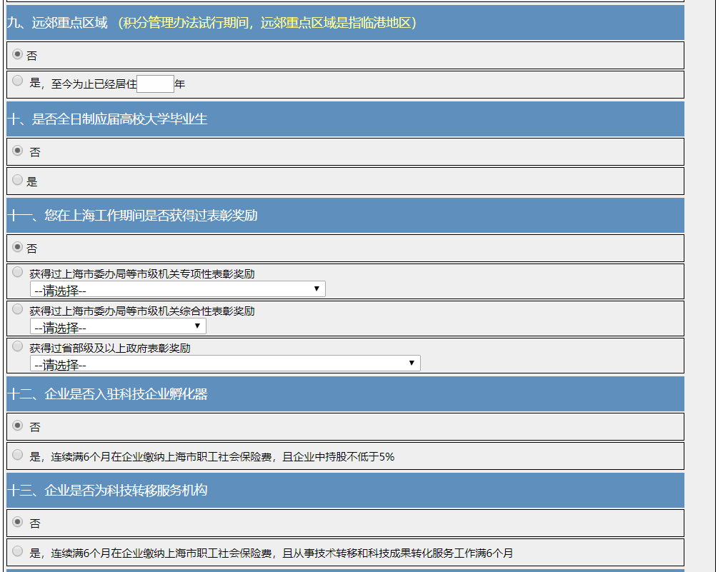Open dropdown under 专项性表彰奖励 option

click(177, 289)
